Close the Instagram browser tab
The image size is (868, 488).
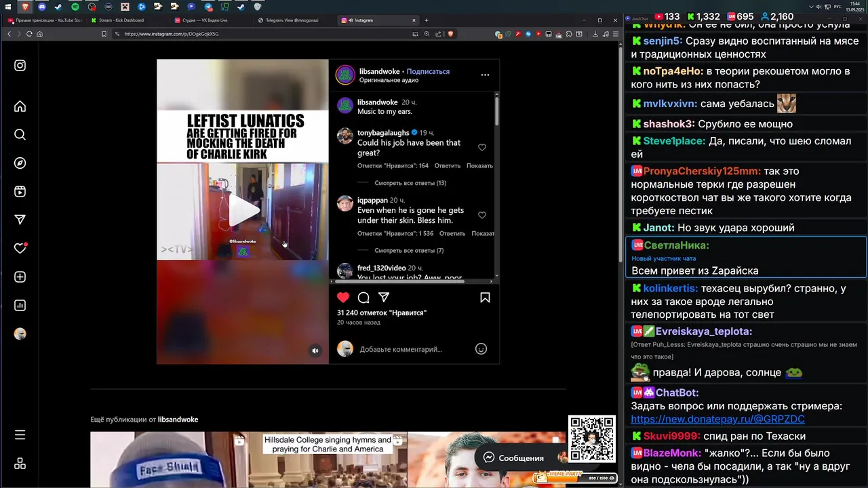pos(414,20)
